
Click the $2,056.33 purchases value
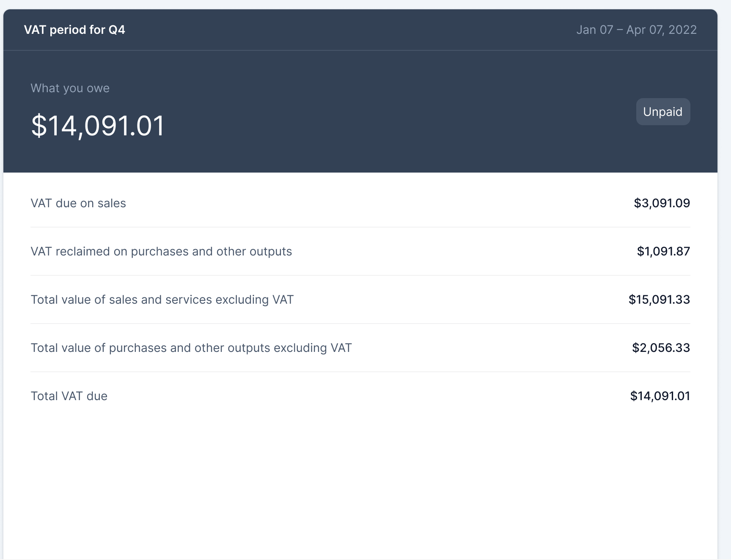point(661,348)
